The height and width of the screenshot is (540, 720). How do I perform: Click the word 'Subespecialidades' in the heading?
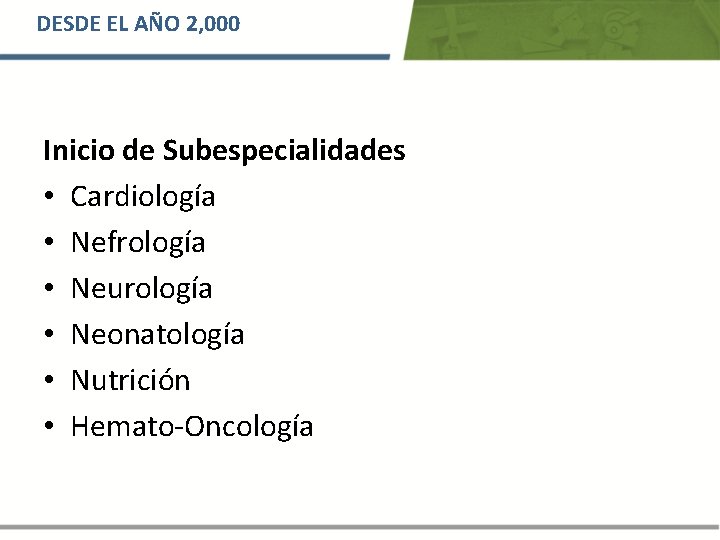(x=284, y=151)
